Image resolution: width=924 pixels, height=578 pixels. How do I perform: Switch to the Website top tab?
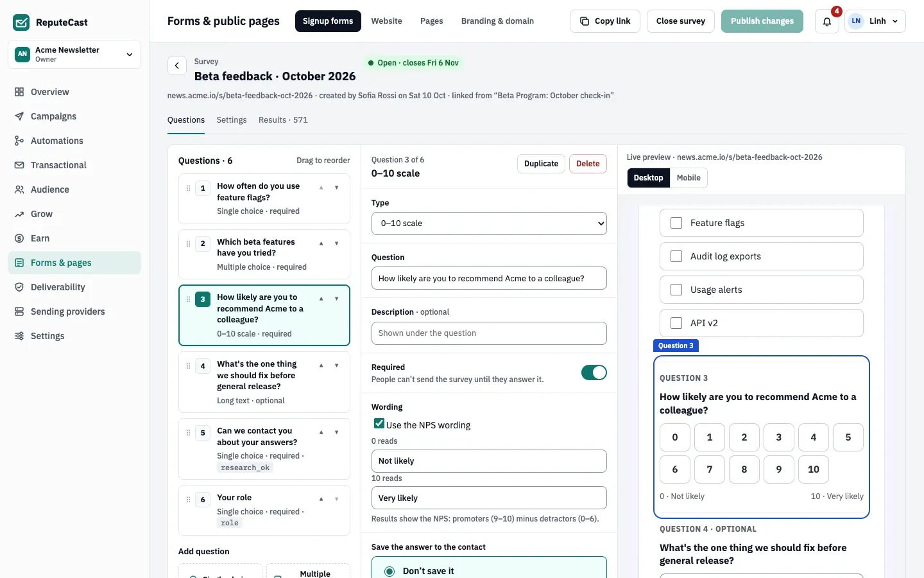click(387, 21)
